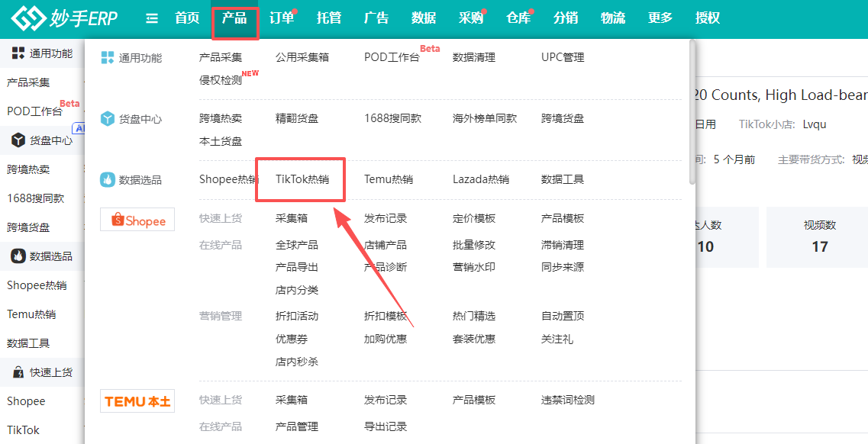
Task: Choose 关注礼 in the menu
Action: (557, 339)
